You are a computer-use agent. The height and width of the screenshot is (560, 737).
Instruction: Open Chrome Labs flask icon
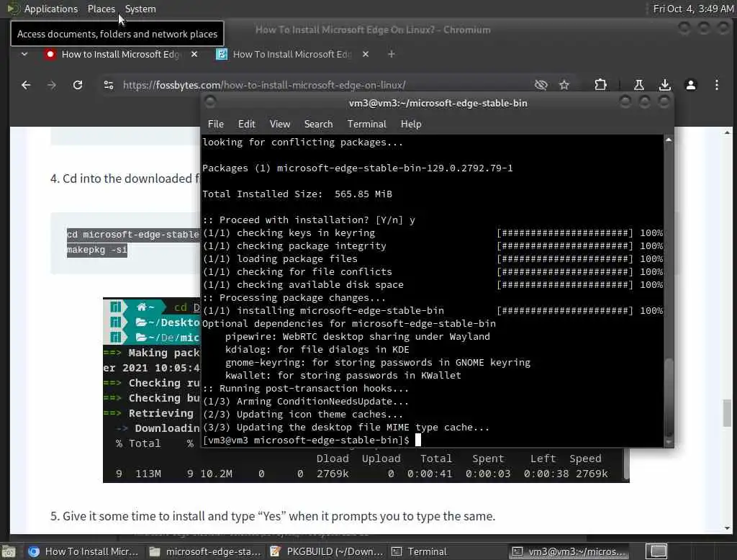click(639, 85)
